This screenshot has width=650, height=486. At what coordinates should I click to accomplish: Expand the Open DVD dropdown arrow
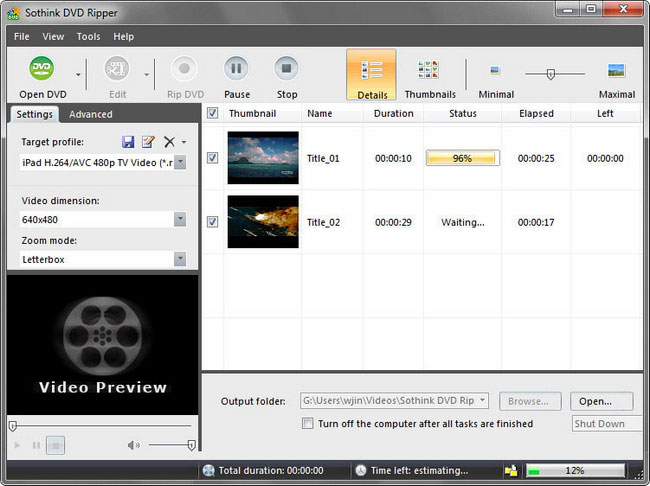78,75
